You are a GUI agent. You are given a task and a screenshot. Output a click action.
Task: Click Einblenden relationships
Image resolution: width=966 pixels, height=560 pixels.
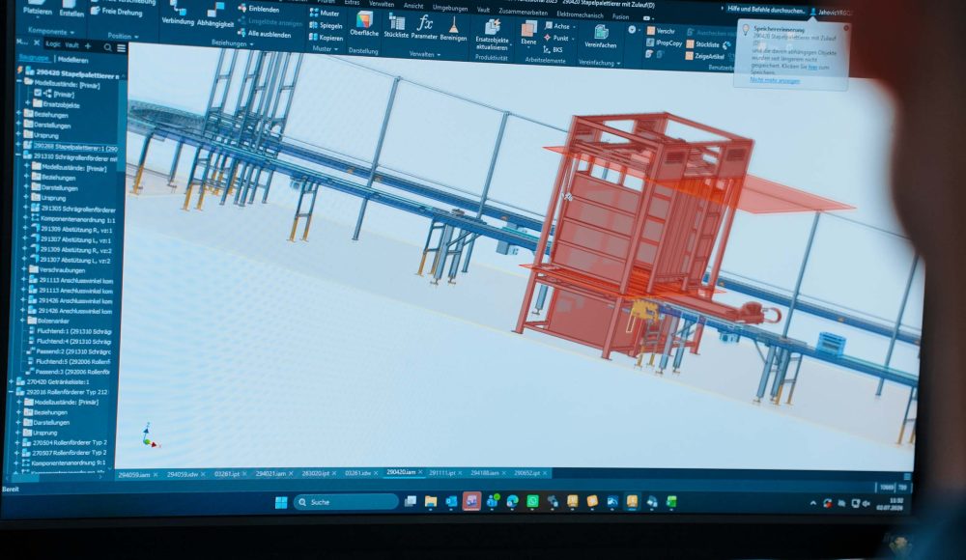click(259, 9)
